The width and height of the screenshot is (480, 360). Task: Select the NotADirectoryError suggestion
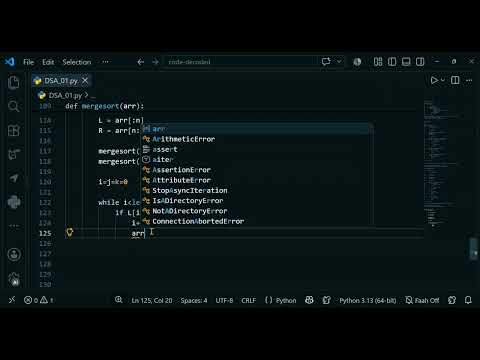click(257, 211)
